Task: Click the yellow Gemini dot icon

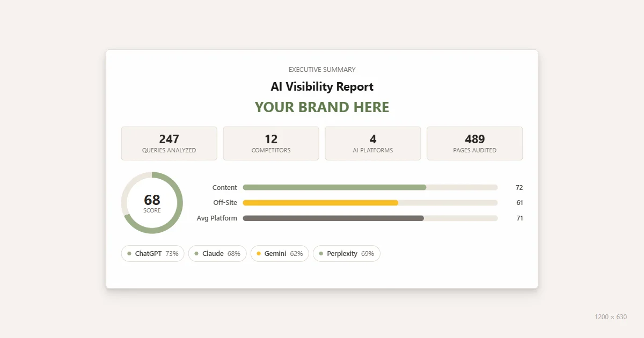Action: 258,253
